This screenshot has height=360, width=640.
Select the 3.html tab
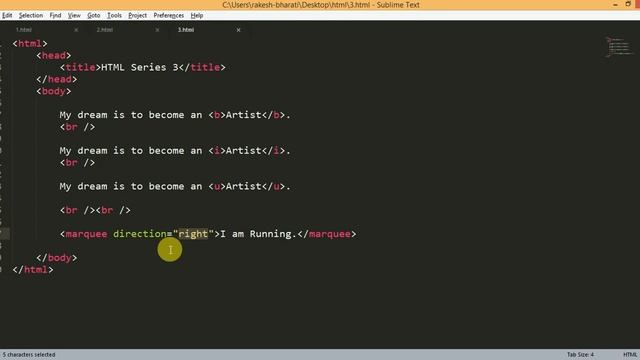click(x=186, y=30)
